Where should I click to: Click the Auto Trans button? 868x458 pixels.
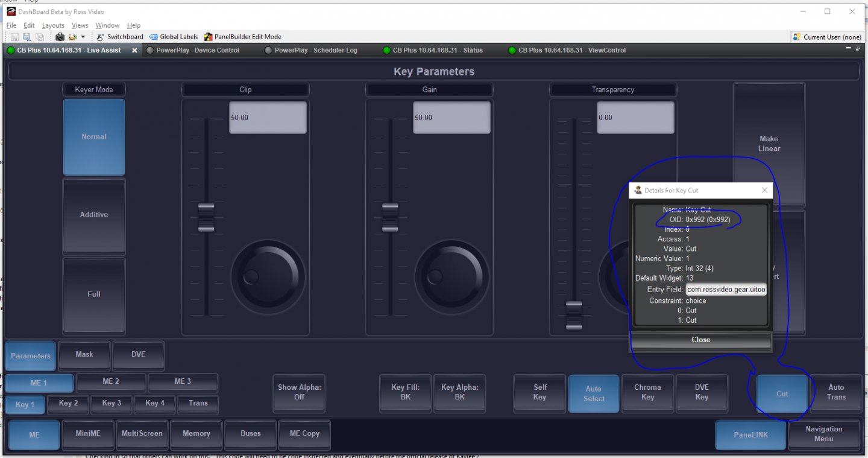837,393
